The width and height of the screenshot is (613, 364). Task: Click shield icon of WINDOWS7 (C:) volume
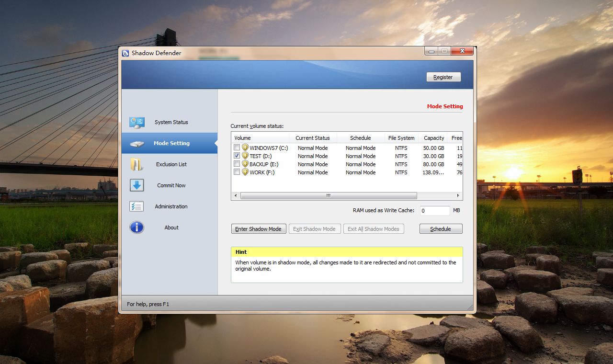pyautogui.click(x=245, y=148)
